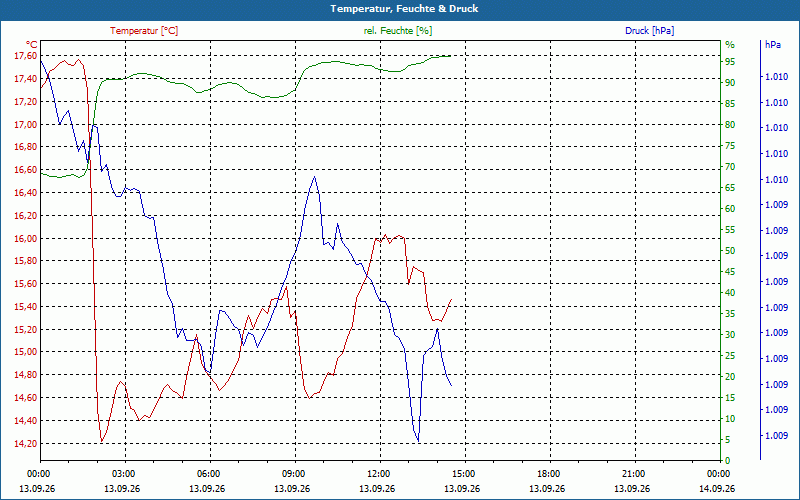This screenshot has width=800, height=500.
Task: Click the 18:00 time axis label
Action: coord(548,473)
